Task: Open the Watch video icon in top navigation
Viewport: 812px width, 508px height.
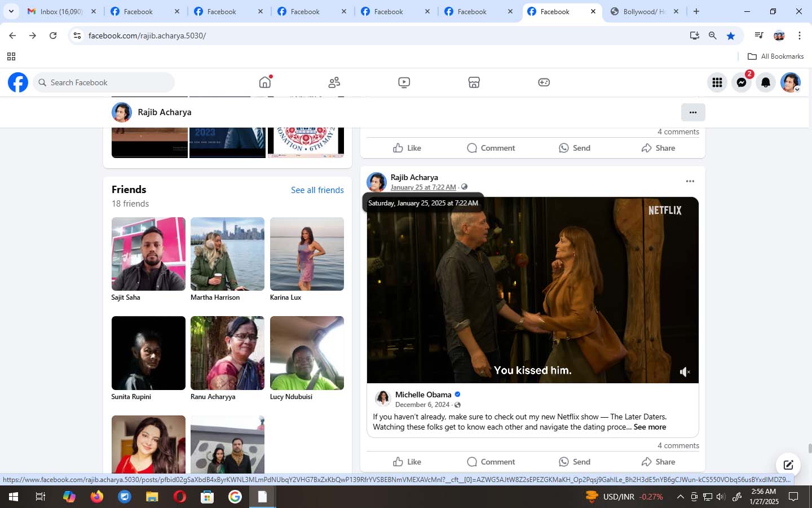Action: pos(404,82)
